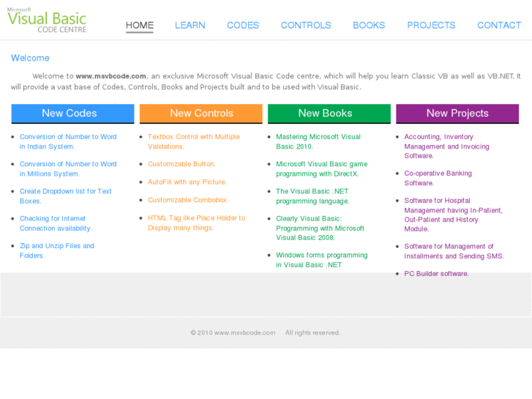Image resolution: width=532 pixels, height=399 pixels.
Task: Open AutoFill with any Picture link
Action: pos(187,182)
